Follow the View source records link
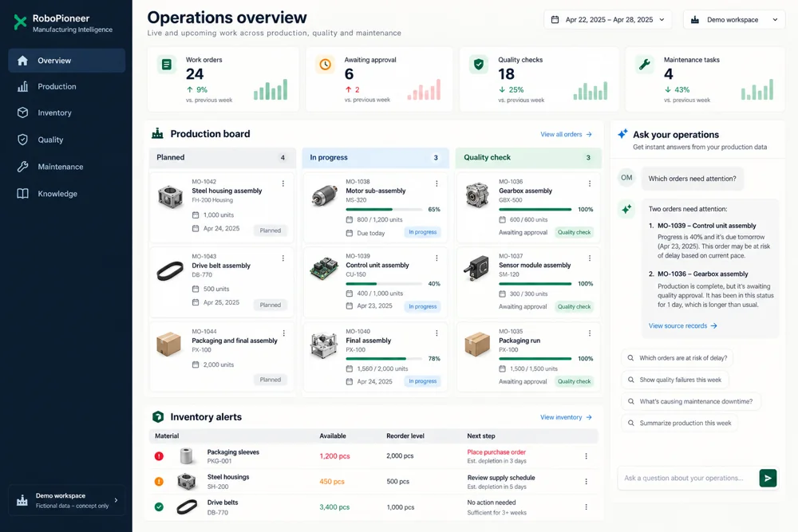Viewport: 798px width, 532px height. pos(682,326)
